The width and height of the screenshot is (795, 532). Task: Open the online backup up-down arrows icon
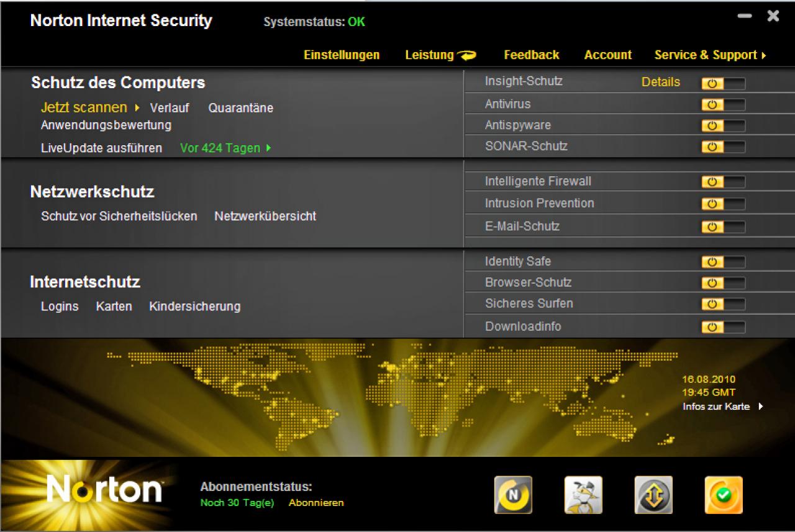(653, 495)
